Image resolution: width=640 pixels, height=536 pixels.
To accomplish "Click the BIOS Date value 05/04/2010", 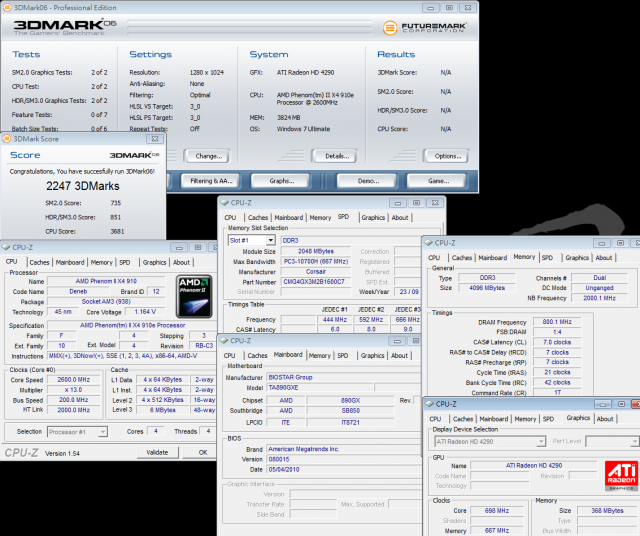I will tap(344, 469).
